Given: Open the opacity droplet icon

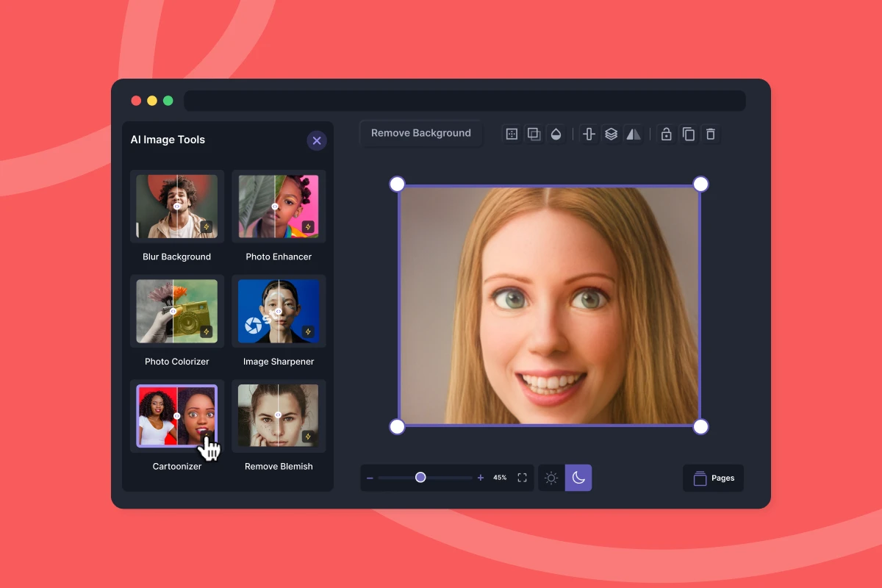Looking at the screenshot, I should (556, 134).
